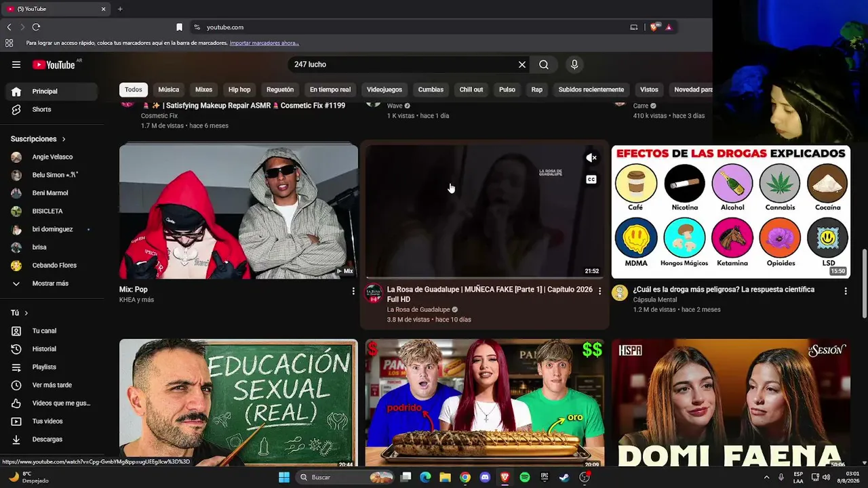
Task: Expand the 'Tú' section chevron
Action: tap(26, 313)
